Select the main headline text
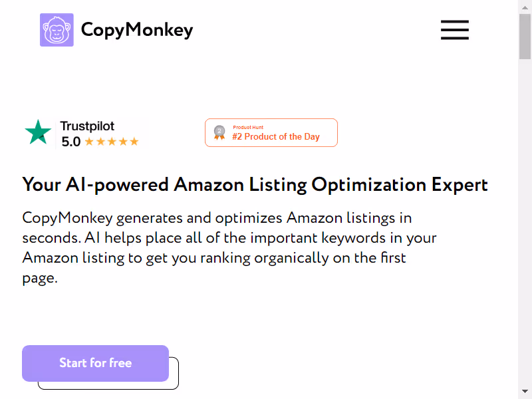Viewport: 532px width, 399px height. 255,184
